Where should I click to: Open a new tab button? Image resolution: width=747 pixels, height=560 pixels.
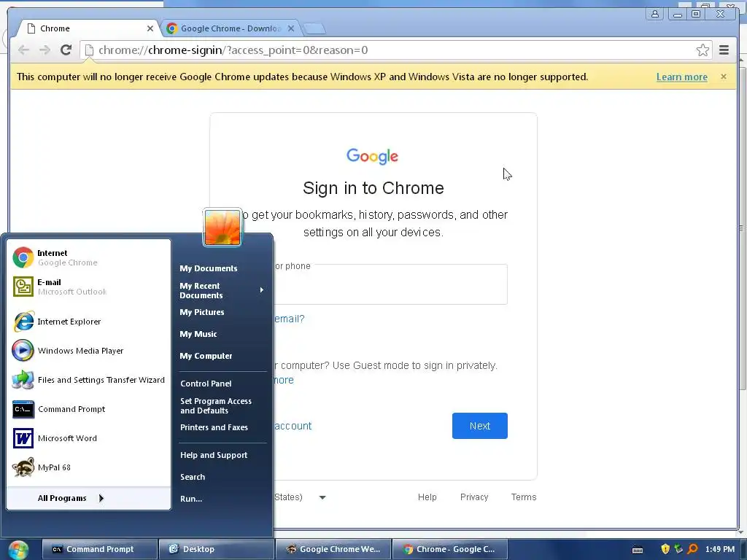coord(314,29)
